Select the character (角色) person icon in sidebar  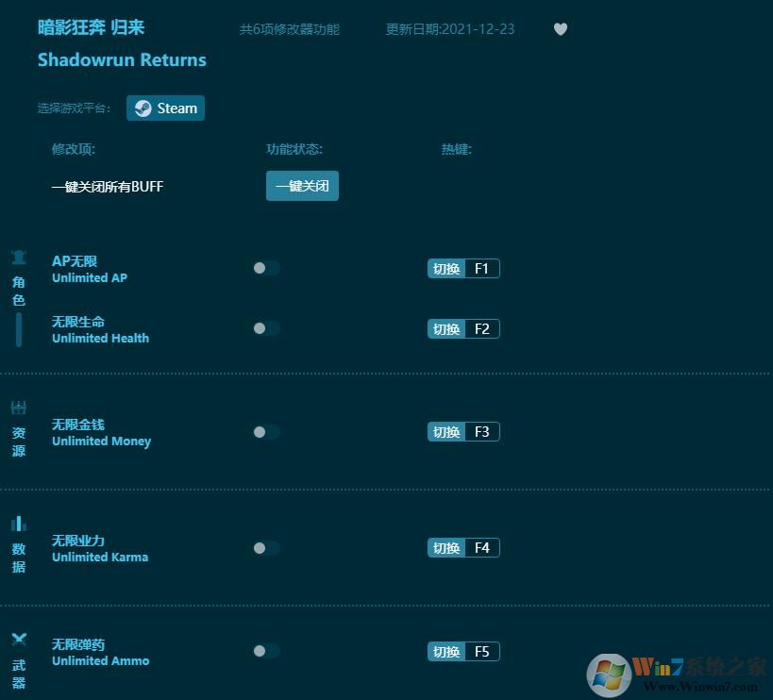[x=18, y=256]
